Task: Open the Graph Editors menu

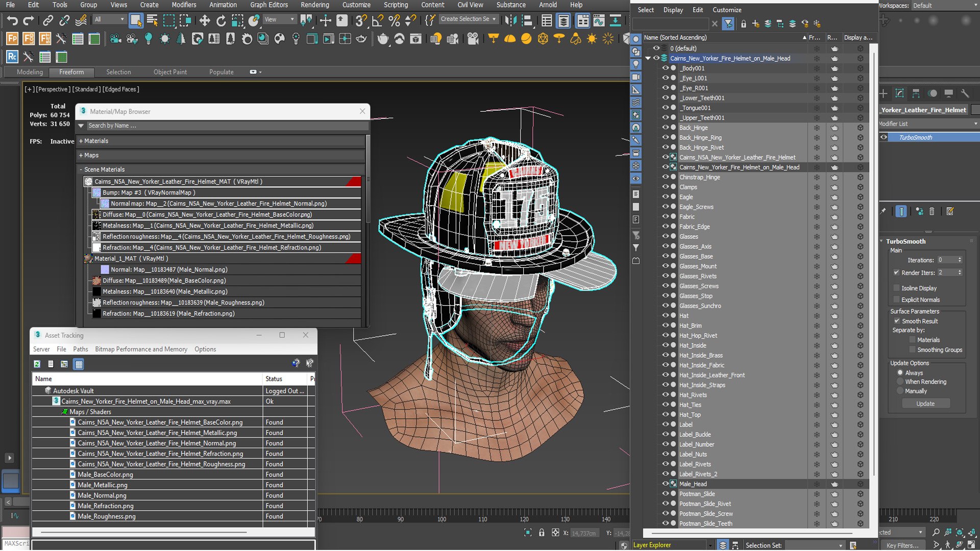Action: click(x=269, y=5)
